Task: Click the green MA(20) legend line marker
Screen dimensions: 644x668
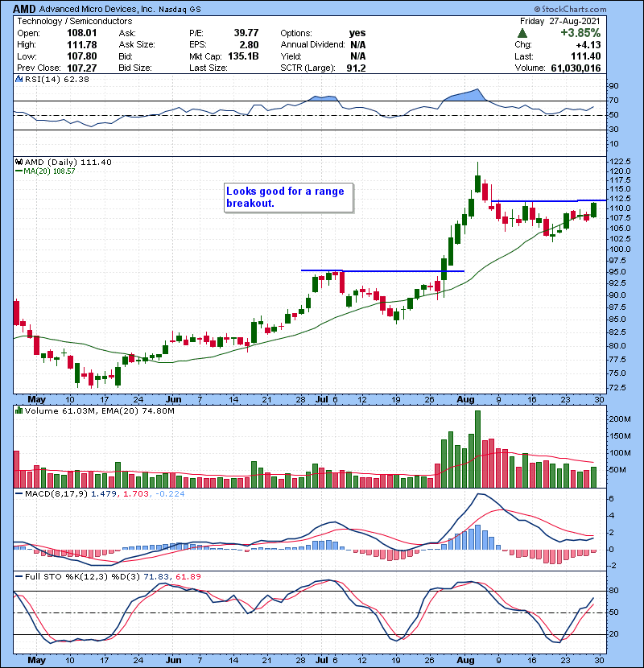Action: (x=19, y=171)
